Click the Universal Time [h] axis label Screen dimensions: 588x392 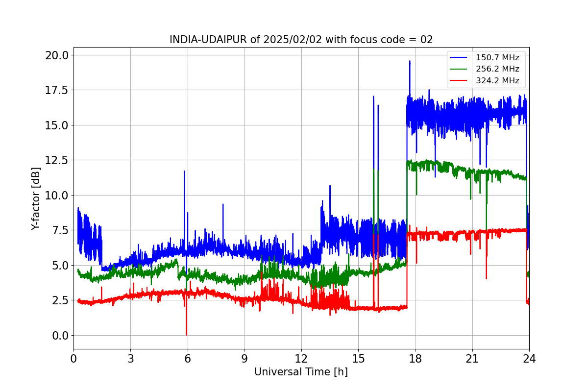point(301,372)
